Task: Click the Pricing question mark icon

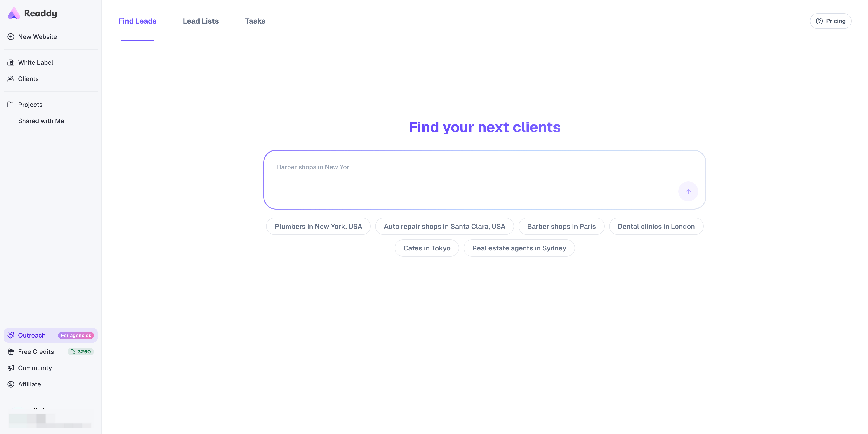Action: point(819,21)
